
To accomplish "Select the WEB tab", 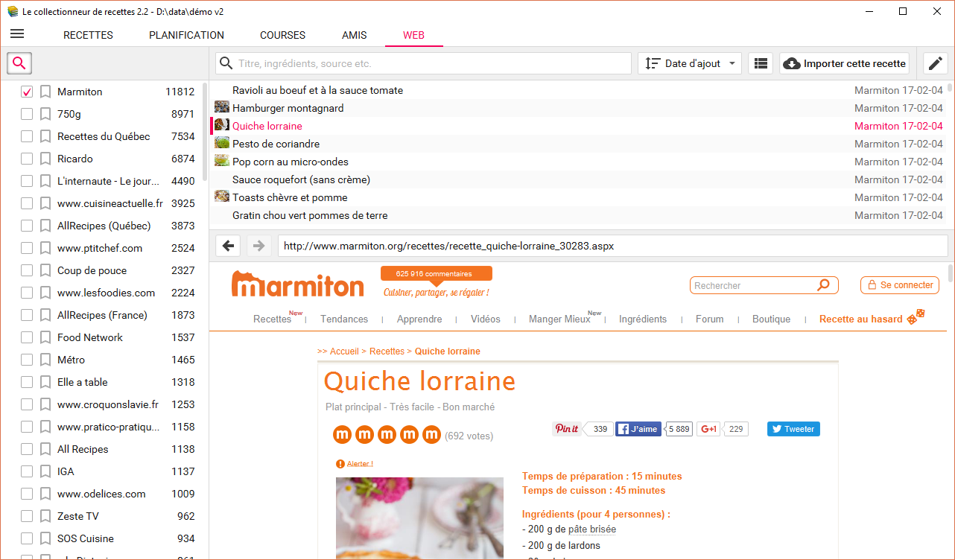I will point(413,35).
